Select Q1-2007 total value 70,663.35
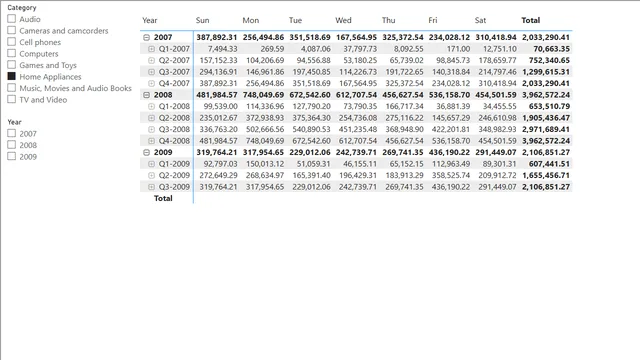The image size is (640, 360). (x=551, y=49)
